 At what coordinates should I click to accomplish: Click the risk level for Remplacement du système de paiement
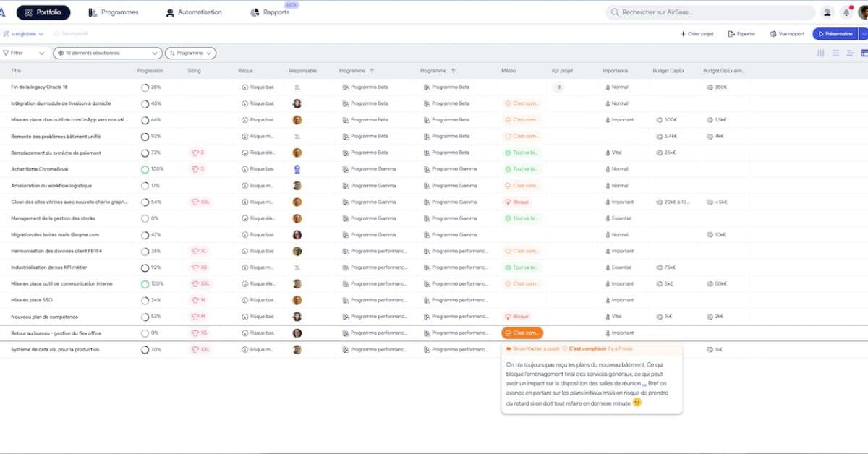click(258, 153)
